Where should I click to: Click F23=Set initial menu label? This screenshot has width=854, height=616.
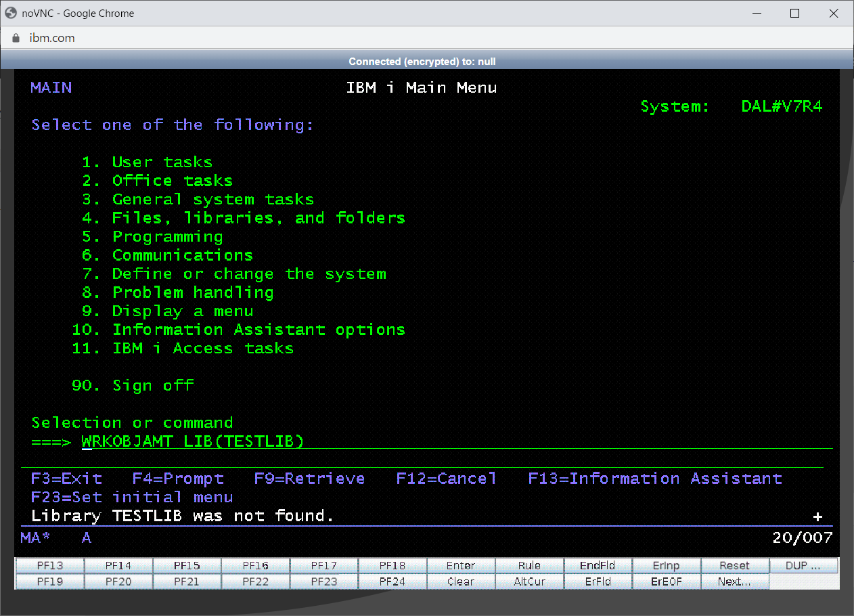[132, 498]
